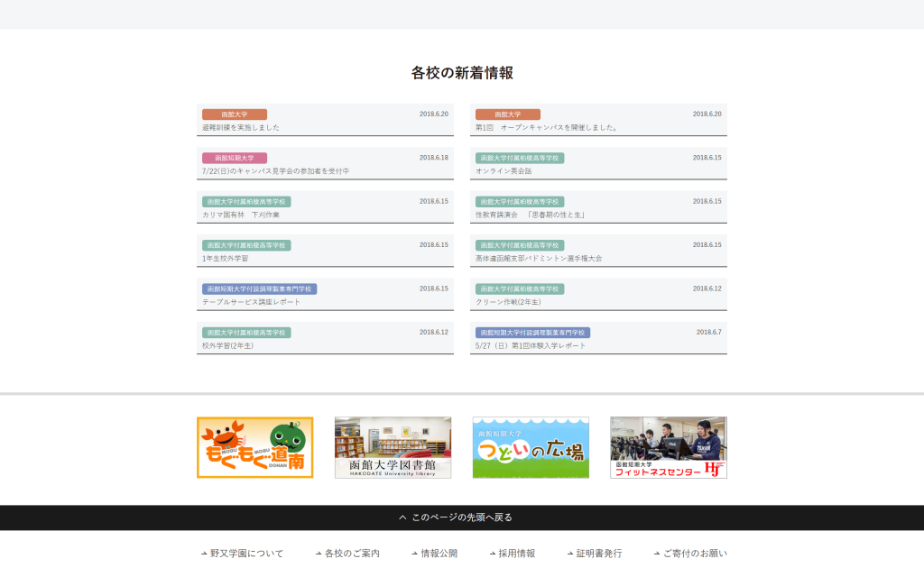Open 性教育講演会「思春期の性と生」 item
Viewport: 924px width, 568px height.
pos(598,207)
